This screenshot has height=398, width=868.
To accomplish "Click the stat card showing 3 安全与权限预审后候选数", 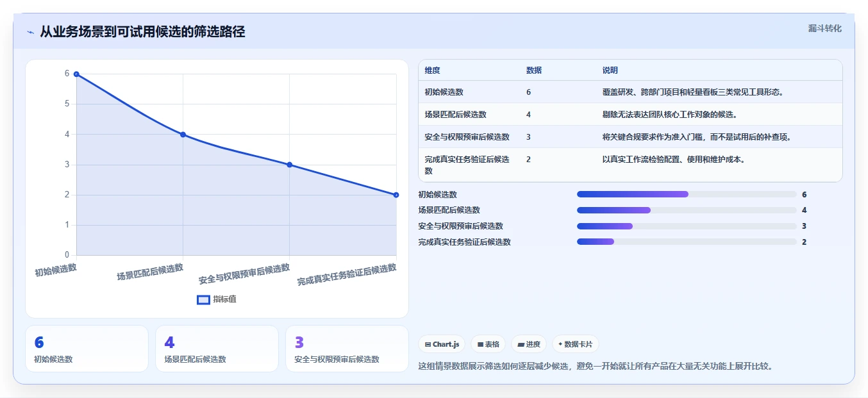I will (x=347, y=349).
